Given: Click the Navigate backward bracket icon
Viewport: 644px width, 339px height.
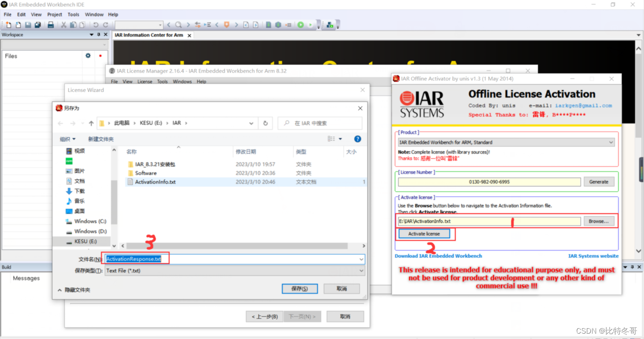Looking at the screenshot, I should coord(246,25).
